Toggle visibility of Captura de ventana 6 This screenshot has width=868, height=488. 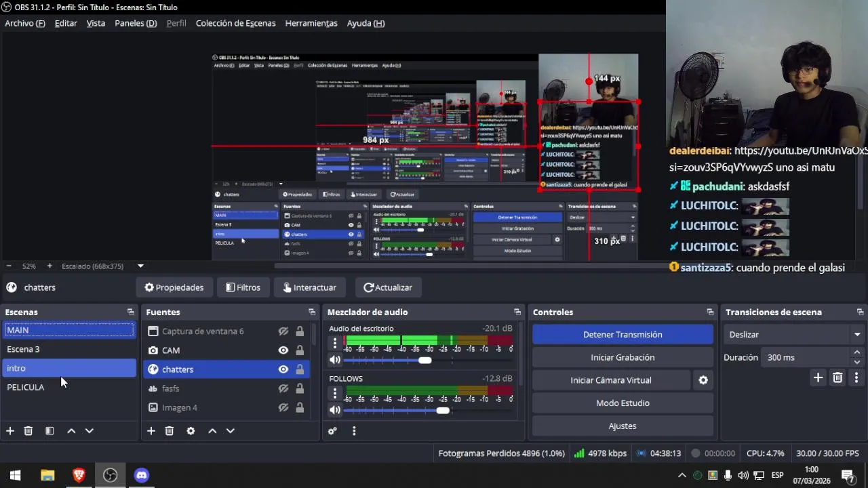coord(283,331)
